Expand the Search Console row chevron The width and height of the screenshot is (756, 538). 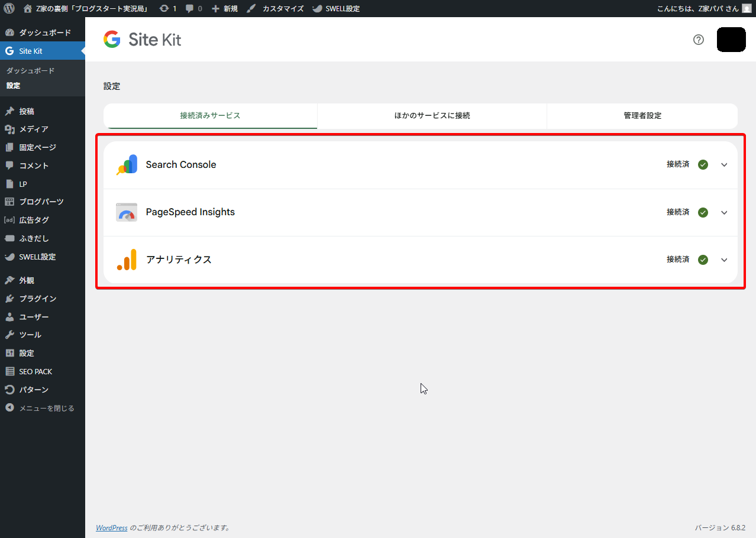724,165
